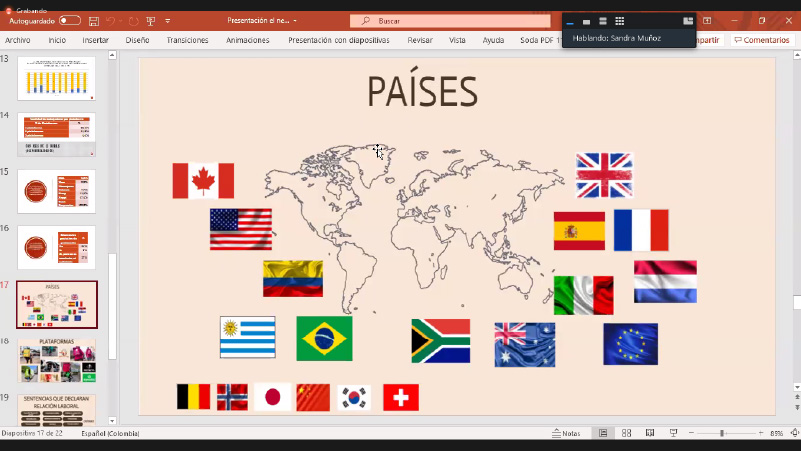The width and height of the screenshot is (801, 451).
Task: Fit slide to current window icon
Action: 793,433
